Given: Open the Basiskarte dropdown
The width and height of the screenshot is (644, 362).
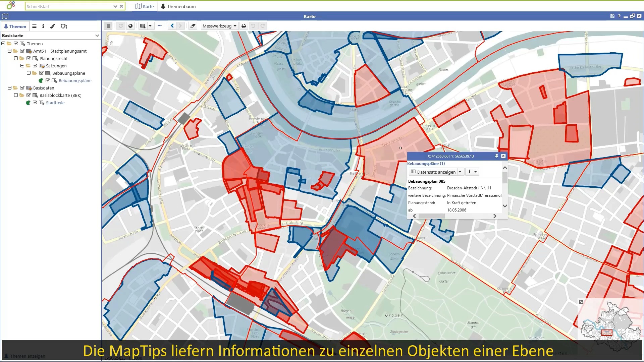Looking at the screenshot, I should click(x=97, y=36).
